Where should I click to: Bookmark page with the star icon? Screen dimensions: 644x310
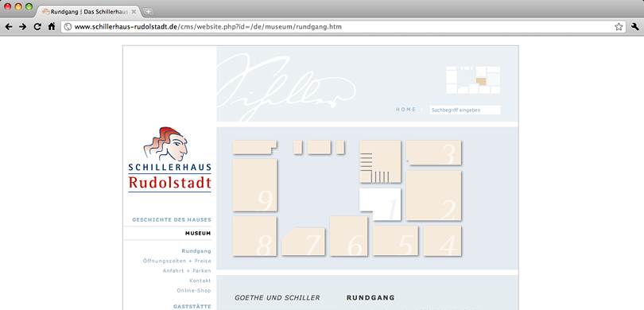click(x=619, y=27)
